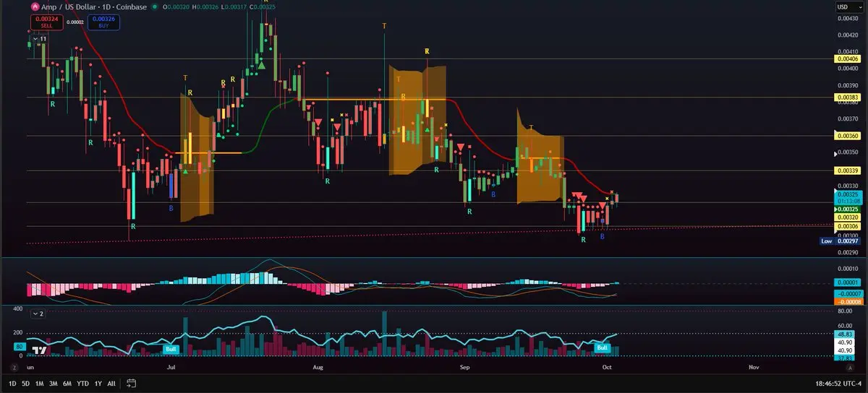Select the 1Y time range
This screenshot has height=393, width=868.
pyautogui.click(x=97, y=382)
